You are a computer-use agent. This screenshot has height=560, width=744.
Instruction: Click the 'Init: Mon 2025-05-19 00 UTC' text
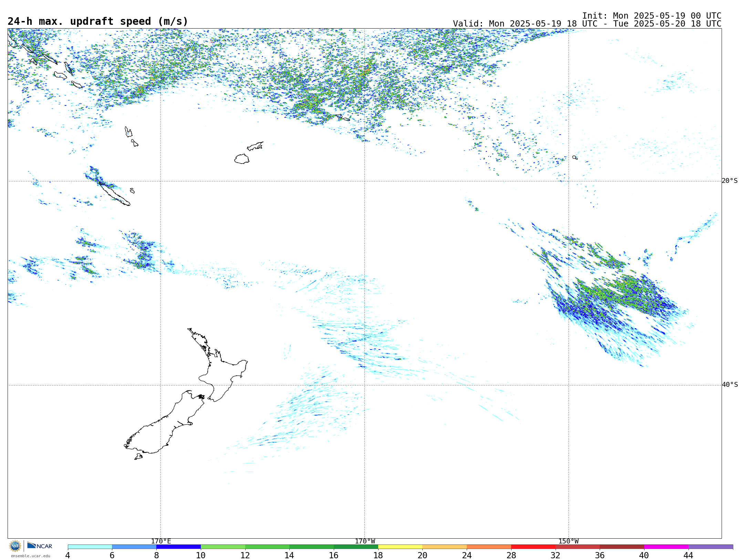click(652, 16)
